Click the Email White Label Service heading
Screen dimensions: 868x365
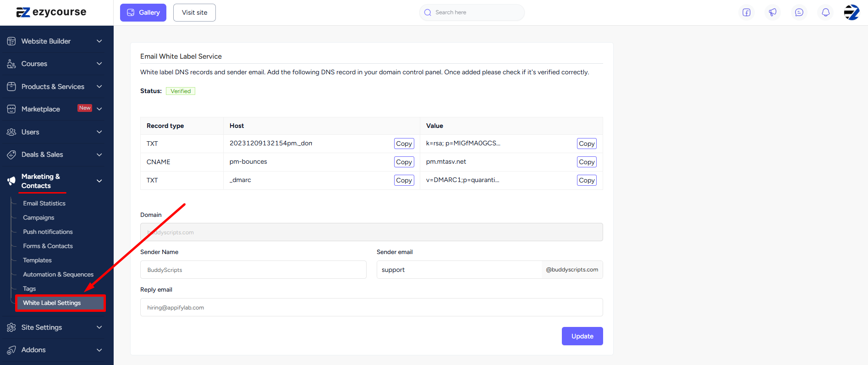[181, 56]
